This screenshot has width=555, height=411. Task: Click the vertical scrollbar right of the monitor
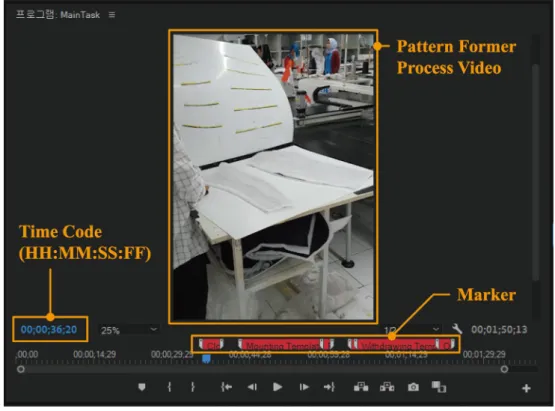[x=536, y=173]
